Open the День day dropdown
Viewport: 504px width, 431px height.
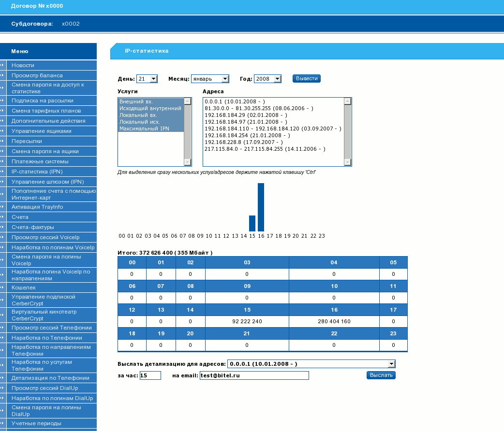153,79
